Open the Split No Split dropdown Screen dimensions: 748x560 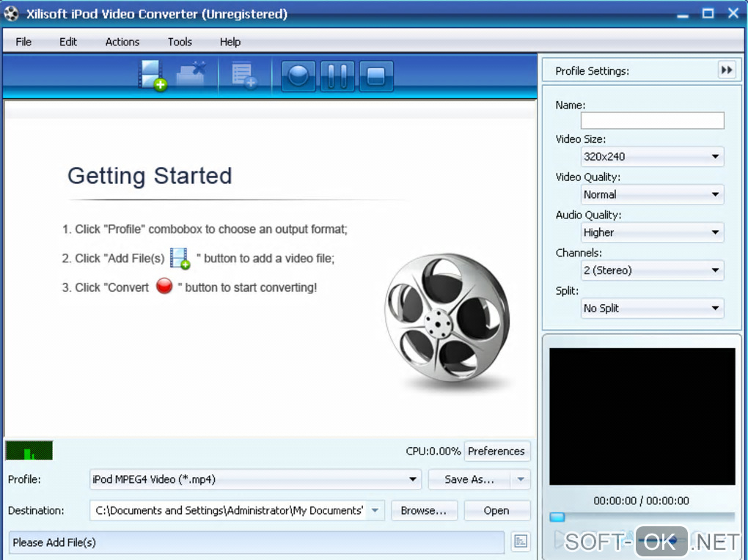[652, 308]
